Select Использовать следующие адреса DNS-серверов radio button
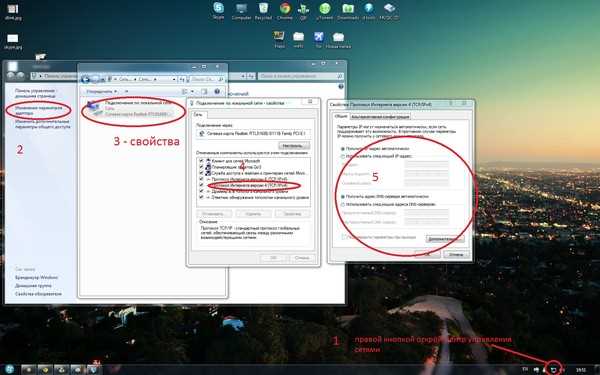 click(x=343, y=204)
